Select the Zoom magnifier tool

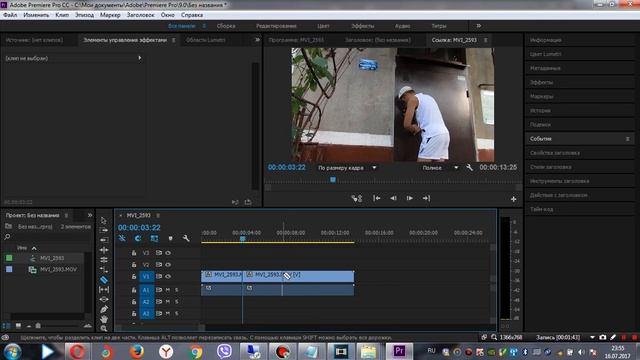(104, 328)
